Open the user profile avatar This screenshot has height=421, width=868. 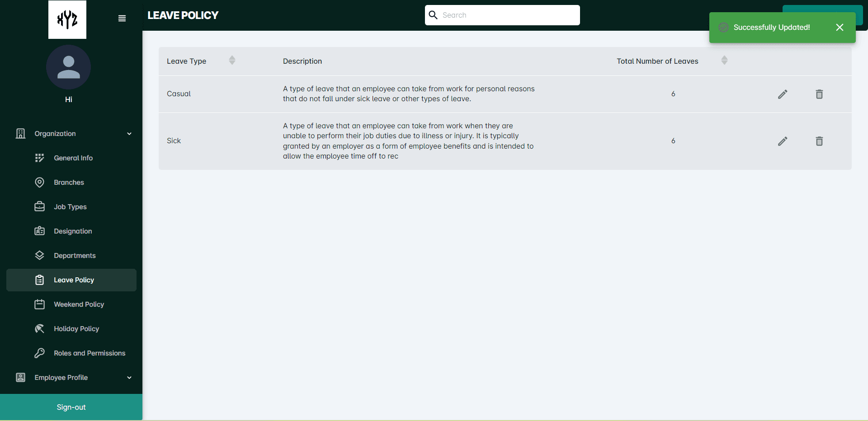pos(68,67)
